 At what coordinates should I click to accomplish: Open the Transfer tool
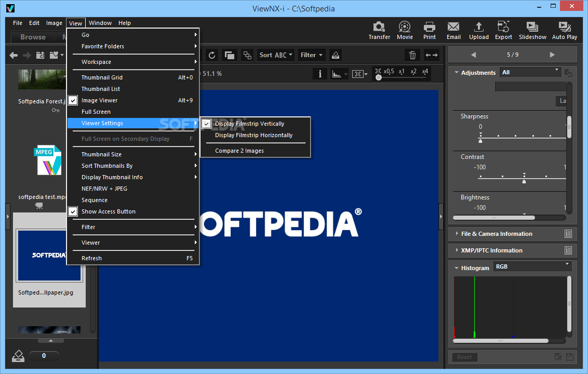(379, 30)
